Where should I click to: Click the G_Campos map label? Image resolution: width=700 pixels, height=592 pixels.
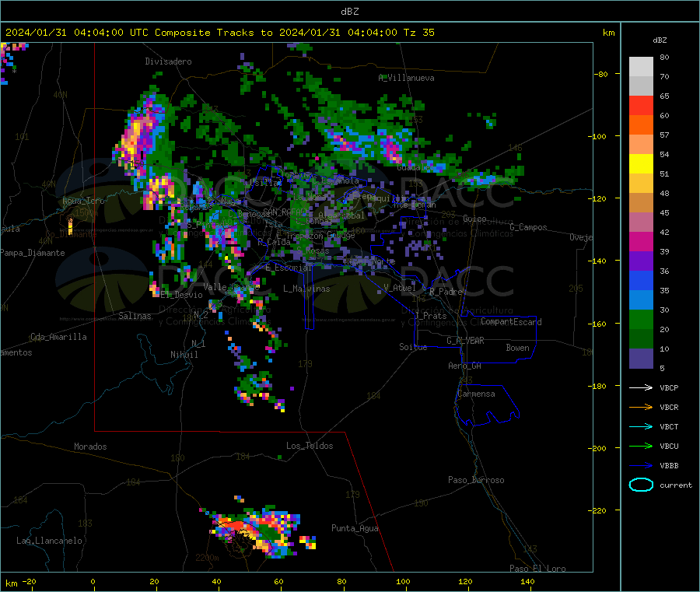[529, 227]
